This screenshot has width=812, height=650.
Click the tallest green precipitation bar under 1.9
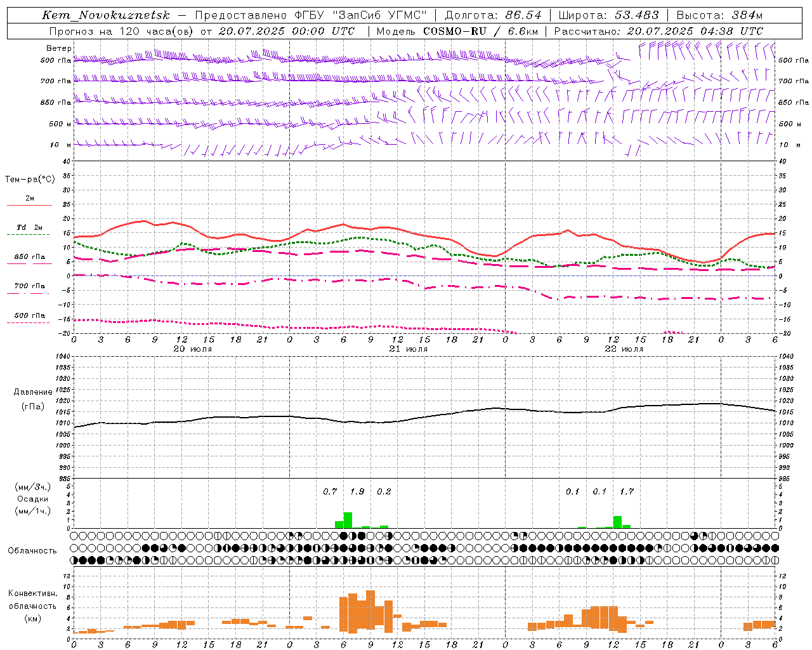click(x=348, y=520)
